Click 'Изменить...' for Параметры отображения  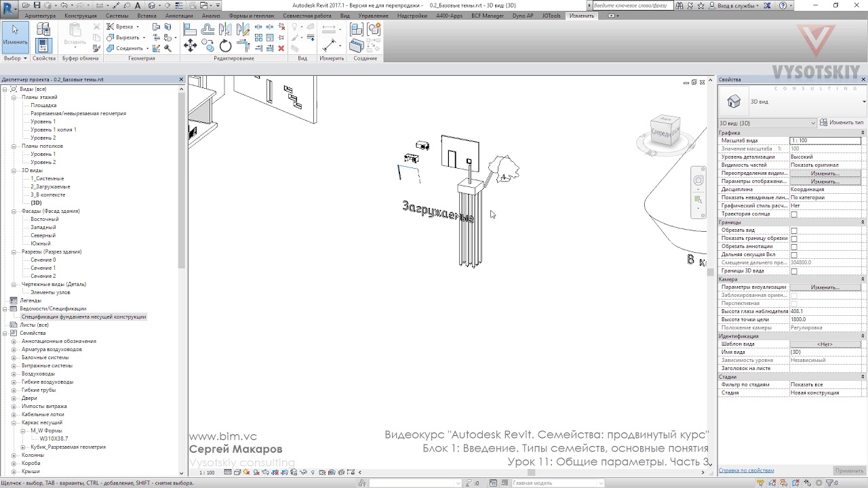[x=825, y=182]
